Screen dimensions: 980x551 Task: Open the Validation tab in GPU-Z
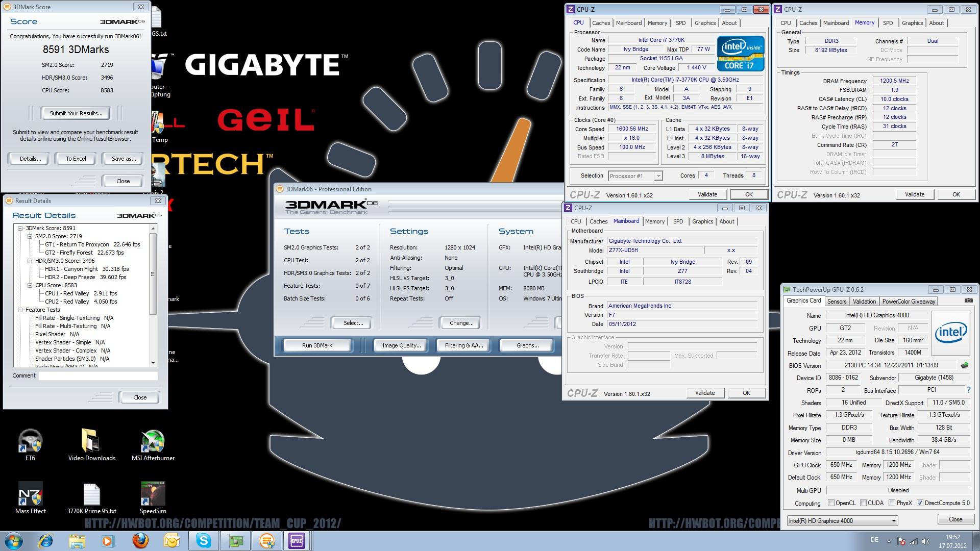click(x=864, y=302)
